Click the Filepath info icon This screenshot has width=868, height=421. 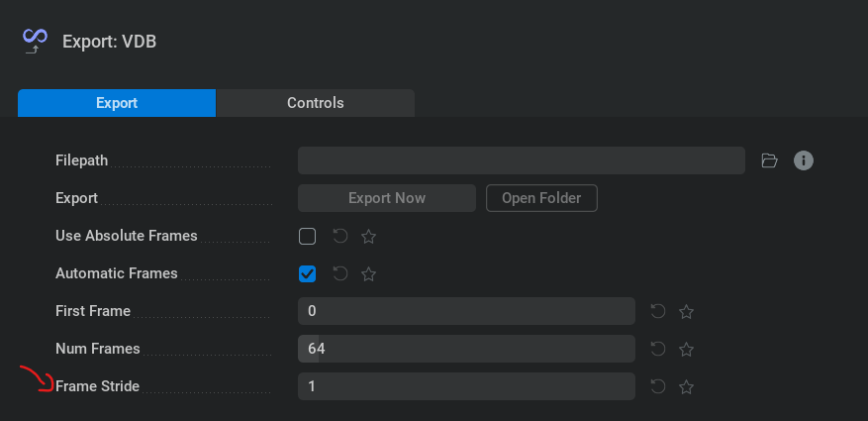(804, 160)
